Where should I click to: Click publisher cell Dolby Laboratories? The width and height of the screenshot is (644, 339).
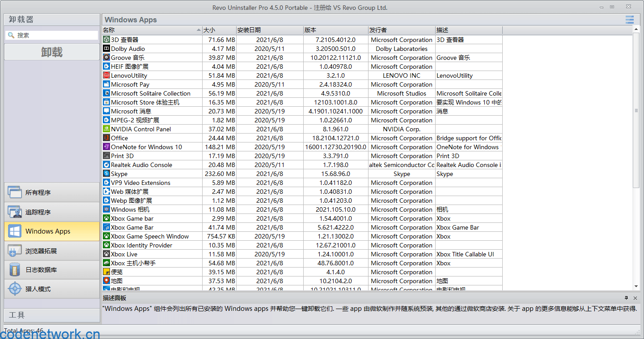click(402, 49)
